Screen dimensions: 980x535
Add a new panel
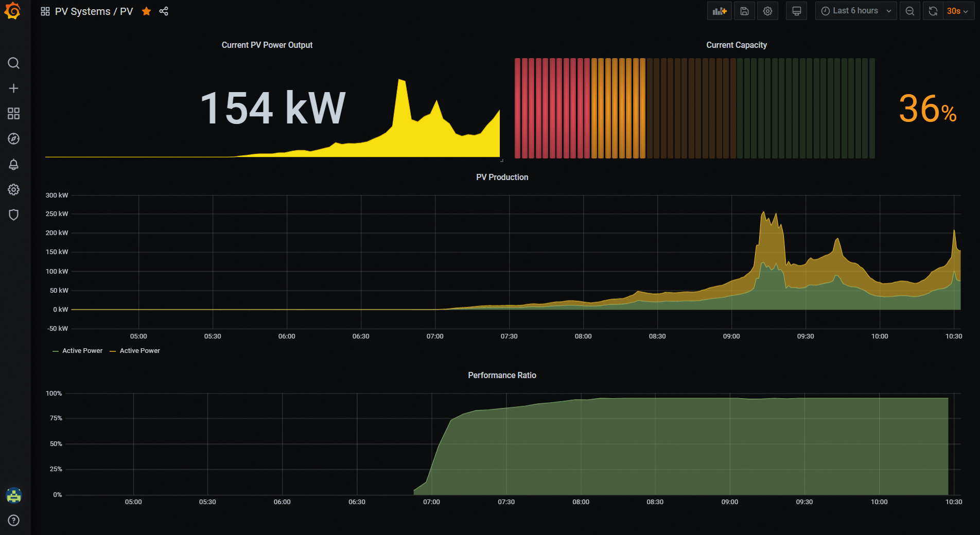click(720, 11)
